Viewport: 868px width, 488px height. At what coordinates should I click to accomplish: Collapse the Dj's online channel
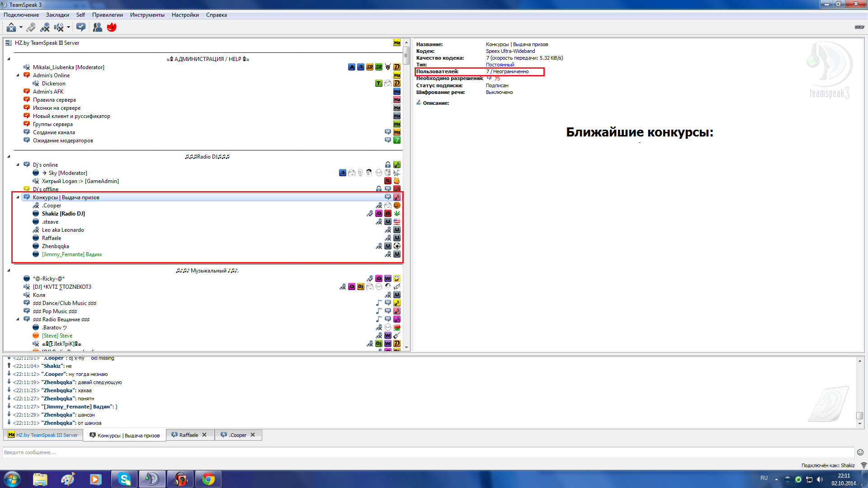point(18,165)
